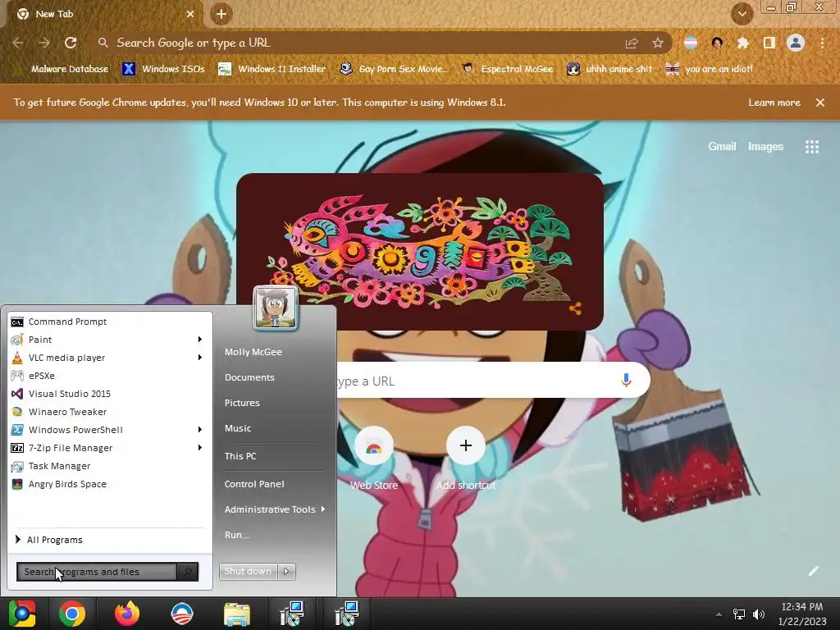The width and height of the screenshot is (840, 630).
Task: Start voice search with the microphone icon
Action: (x=626, y=381)
